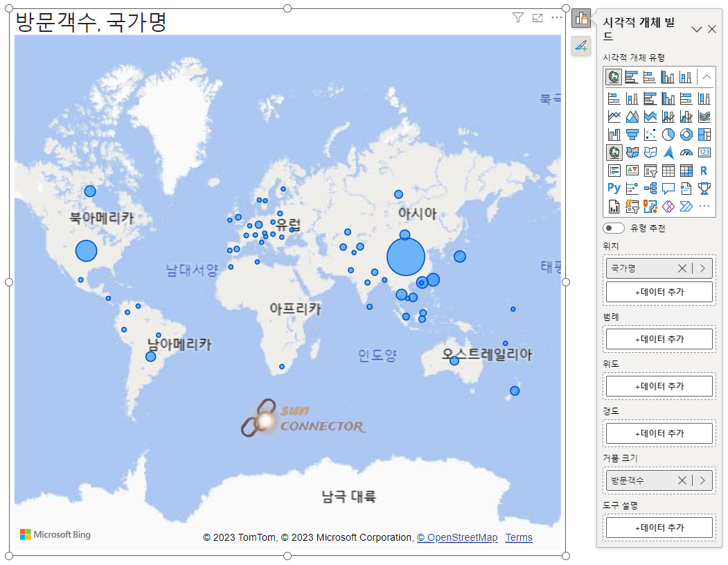Open more options on the map visual header
This screenshot has width=728, height=565.
coord(557,17)
